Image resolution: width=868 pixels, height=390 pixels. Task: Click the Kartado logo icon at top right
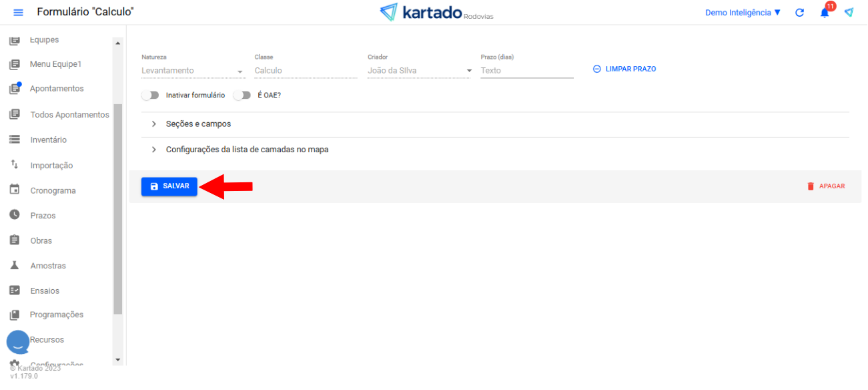coord(849,13)
